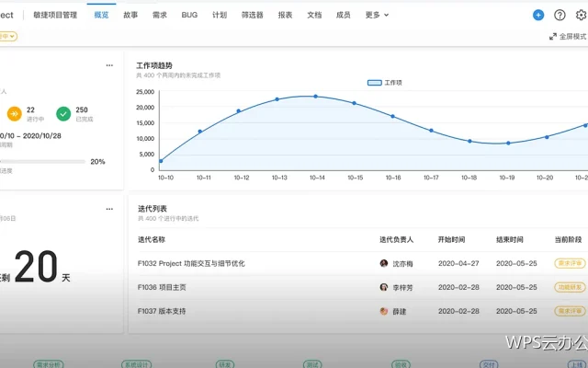Screen dimensions: 588x368
Task: Toggle the 工作项 chart legend swatch
Action: 374,83
